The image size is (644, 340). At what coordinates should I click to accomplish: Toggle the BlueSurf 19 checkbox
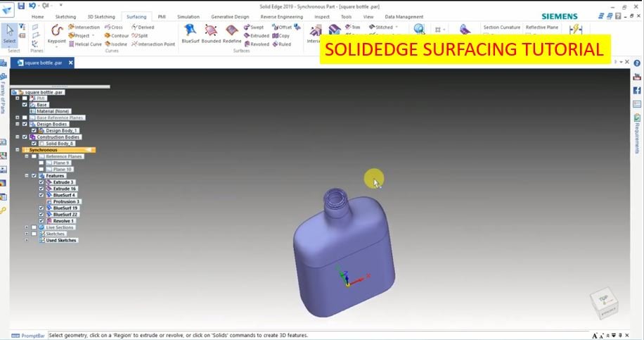coord(41,208)
